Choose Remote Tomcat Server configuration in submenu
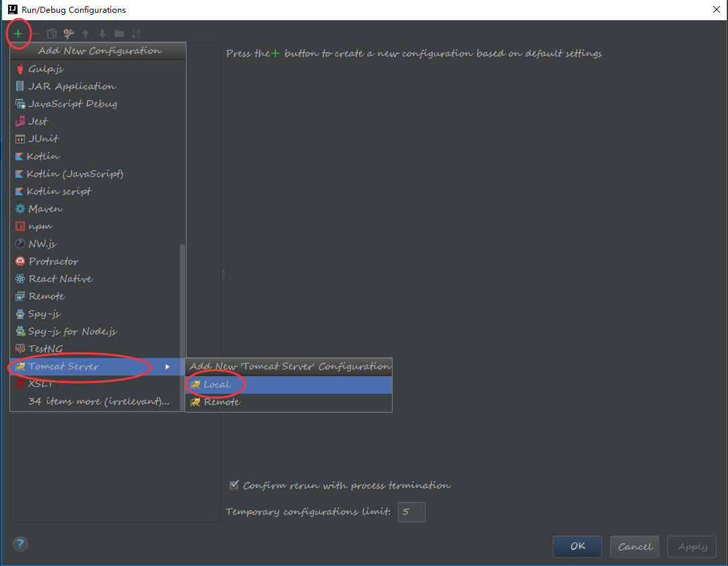This screenshot has height=566, width=728. pyautogui.click(x=289, y=402)
